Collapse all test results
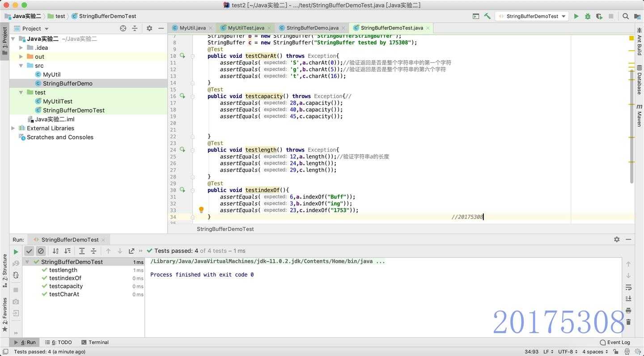 (93, 251)
